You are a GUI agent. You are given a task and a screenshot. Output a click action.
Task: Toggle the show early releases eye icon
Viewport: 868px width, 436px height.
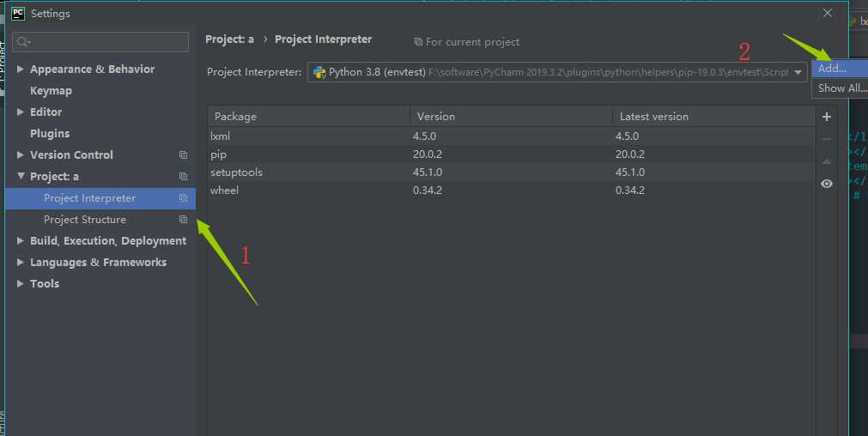pos(827,184)
